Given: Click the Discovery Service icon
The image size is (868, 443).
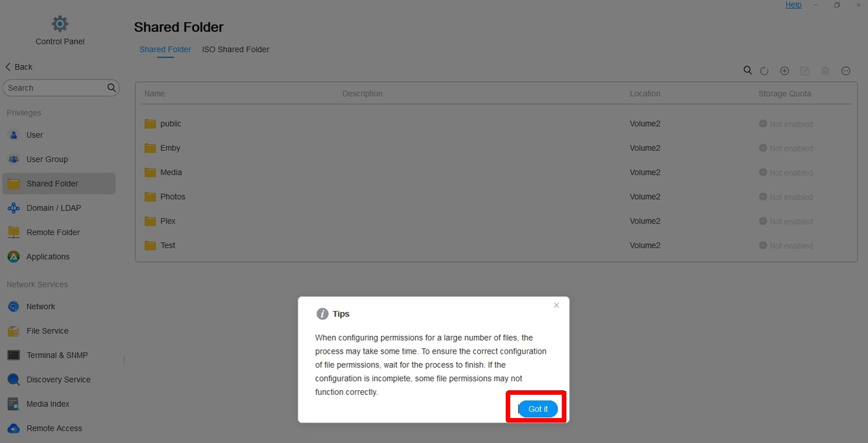Looking at the screenshot, I should pos(14,379).
